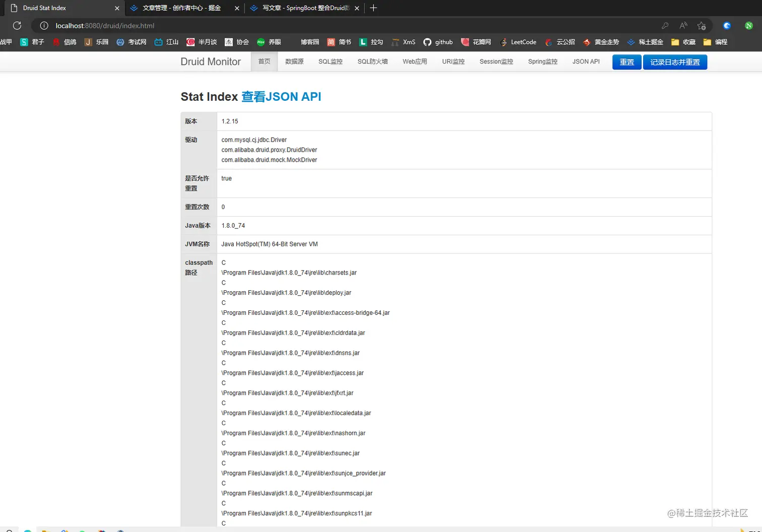Click the com.alibaba.druid.mock.MockDriver entry

tap(269, 160)
